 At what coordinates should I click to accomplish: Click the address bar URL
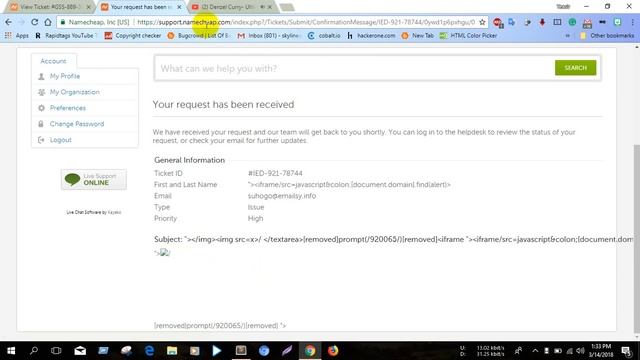pos(306,22)
